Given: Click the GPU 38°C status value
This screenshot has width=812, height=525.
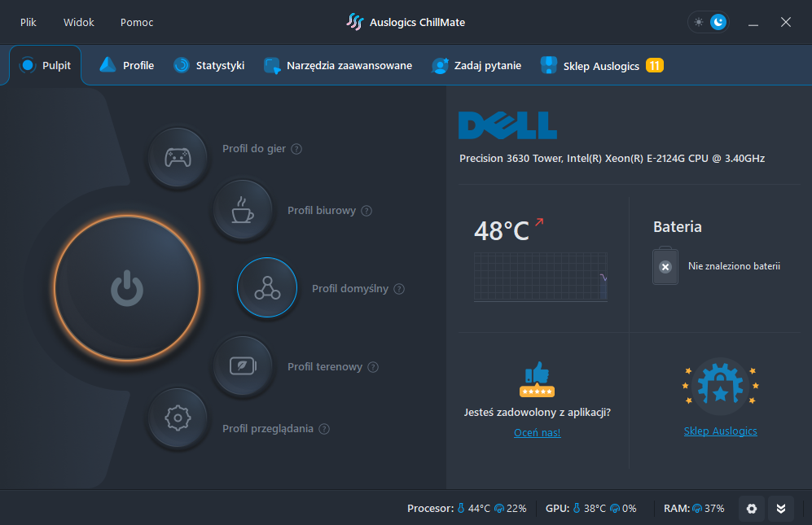Looking at the screenshot, I should 595,509.
